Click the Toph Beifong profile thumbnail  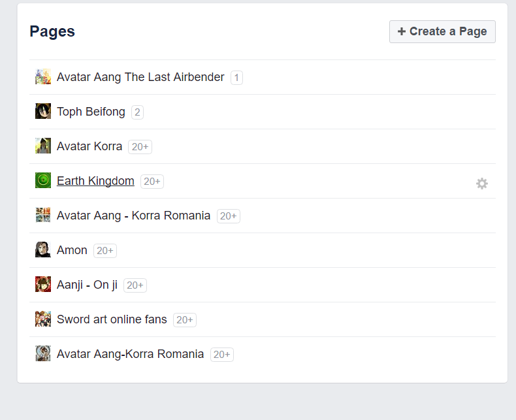[43, 112]
